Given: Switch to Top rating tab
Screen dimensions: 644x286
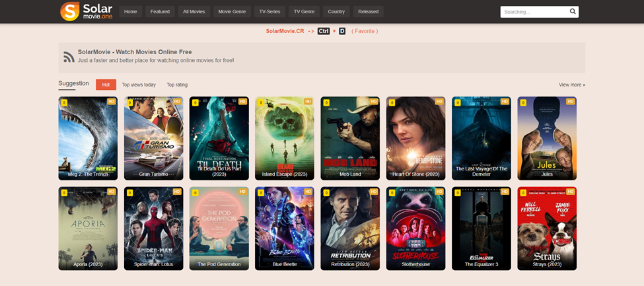Looking at the screenshot, I should (177, 85).
